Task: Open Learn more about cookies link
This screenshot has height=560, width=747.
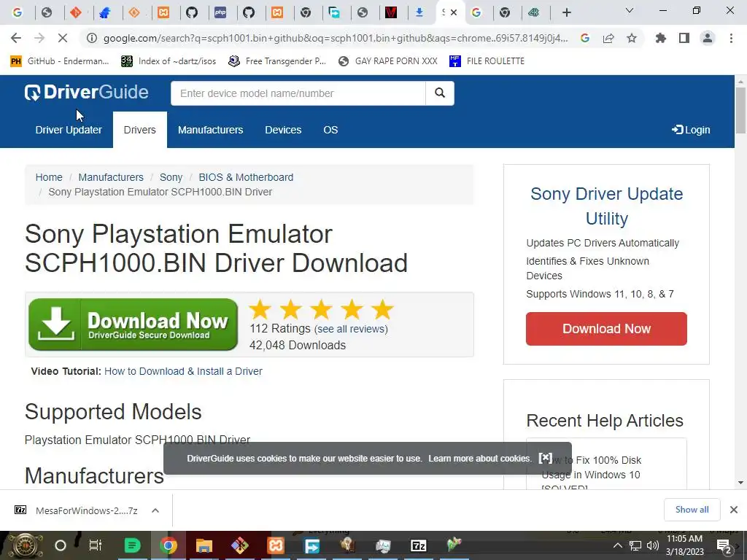Action: [x=480, y=459]
